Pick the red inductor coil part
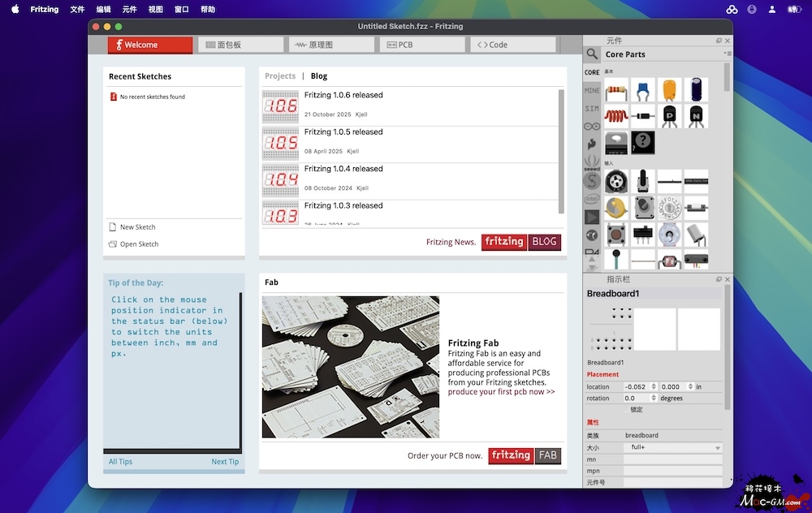The width and height of the screenshot is (812, 513). (x=616, y=116)
